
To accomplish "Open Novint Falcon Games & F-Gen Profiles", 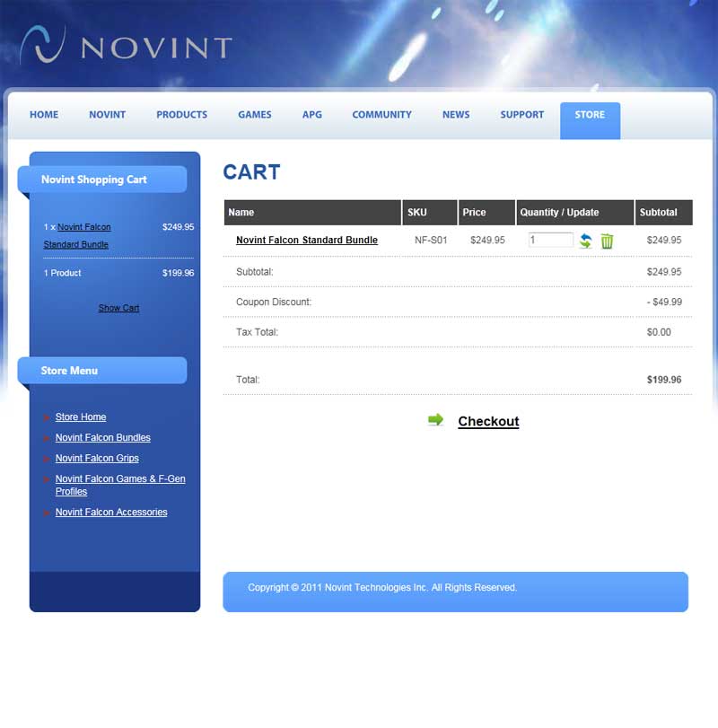I will tap(120, 485).
